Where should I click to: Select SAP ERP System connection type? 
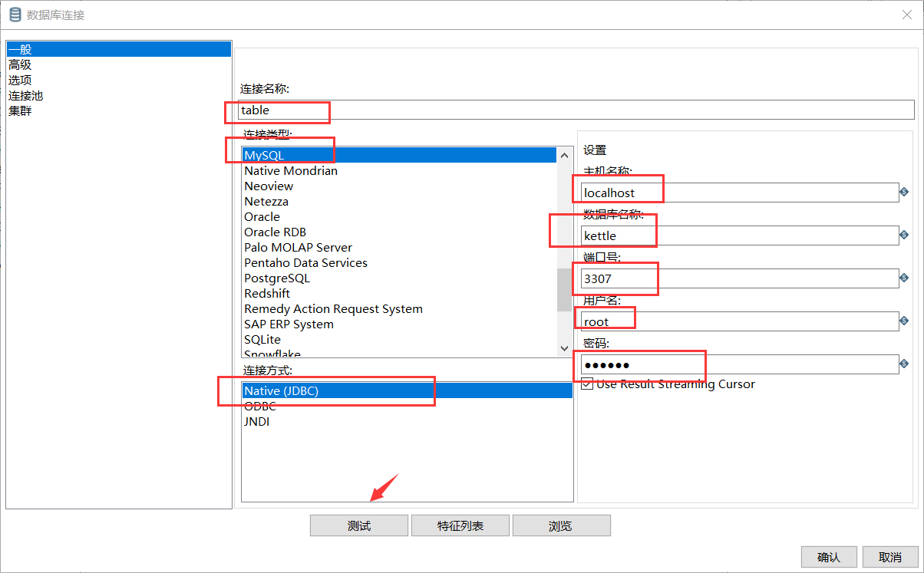(x=399, y=324)
